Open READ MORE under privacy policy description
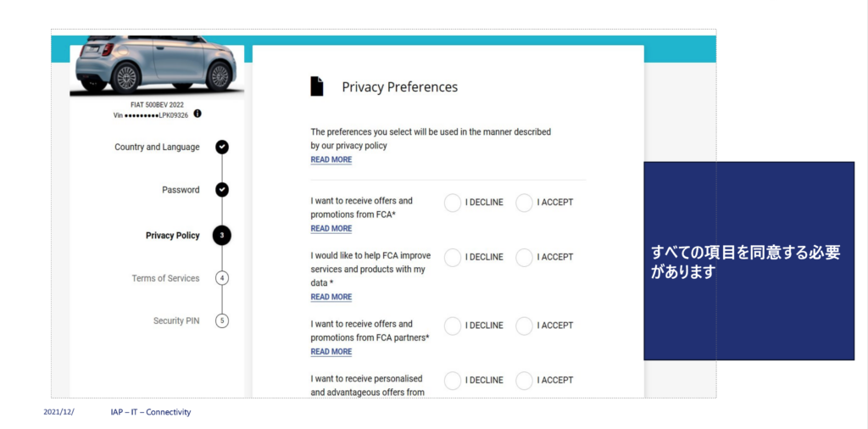 [331, 159]
